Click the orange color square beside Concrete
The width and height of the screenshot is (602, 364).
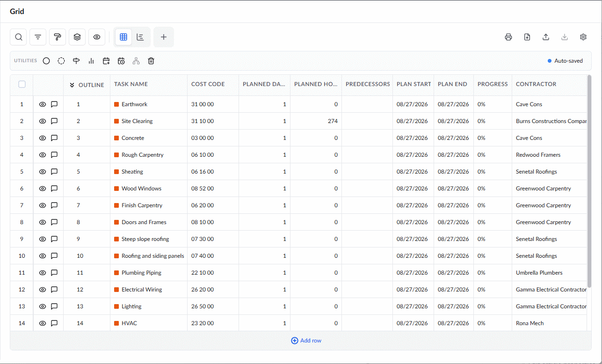pyautogui.click(x=116, y=138)
